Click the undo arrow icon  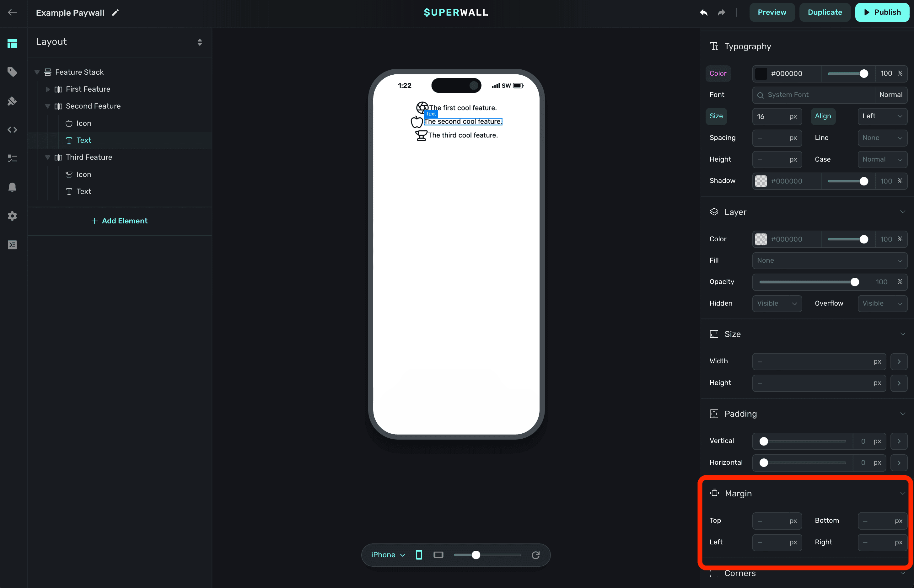(703, 13)
